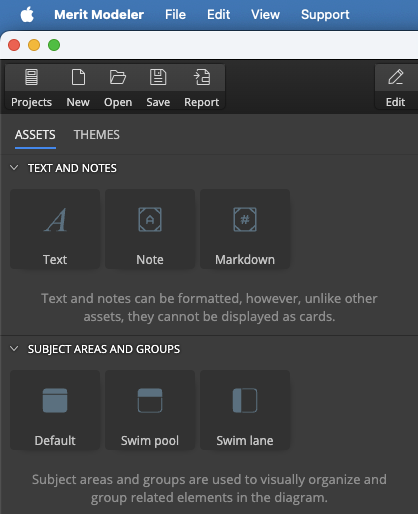Collapse Subject Areas and Groups section
Screen dimensions: 418x514
pos(14,349)
